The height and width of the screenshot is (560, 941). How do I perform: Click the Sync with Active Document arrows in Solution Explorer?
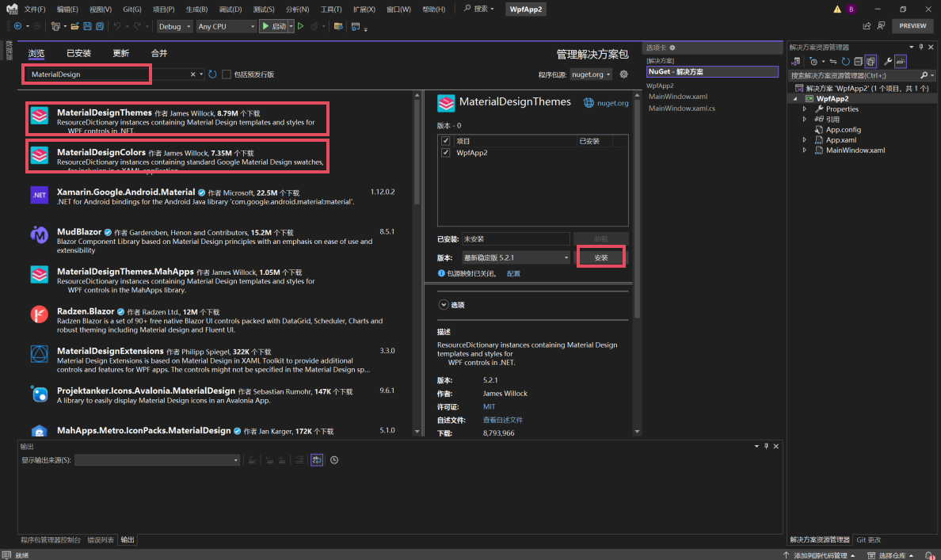[x=833, y=61]
